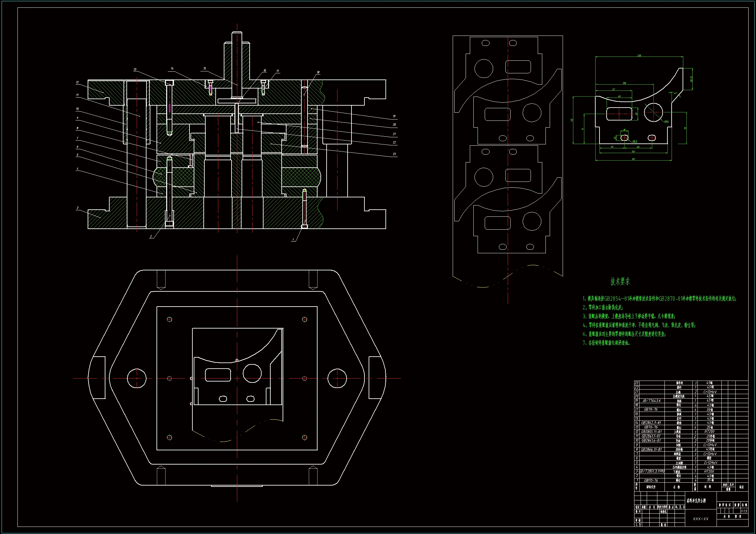Click the 落料冲孔复合模 title block cell

(696, 501)
